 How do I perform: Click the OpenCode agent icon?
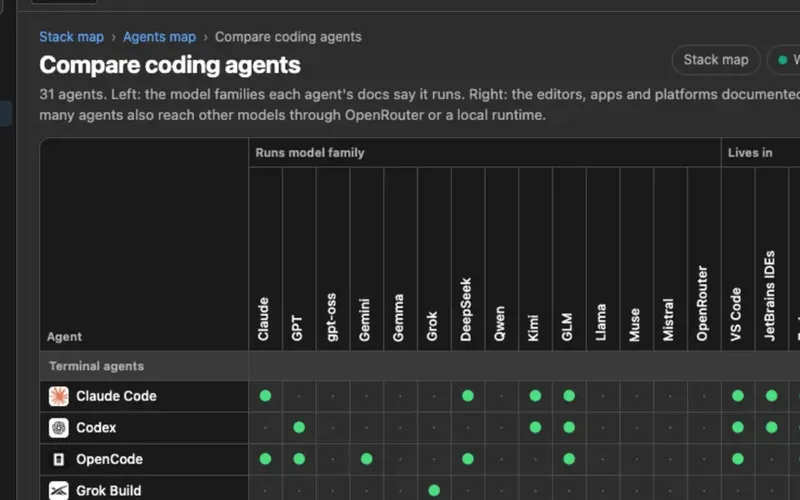(x=59, y=459)
